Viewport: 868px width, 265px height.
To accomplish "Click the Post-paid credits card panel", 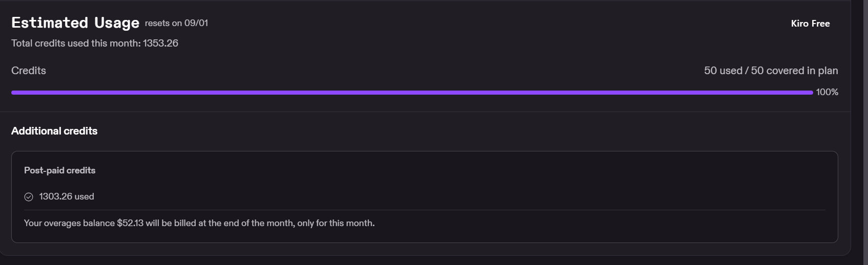I will (425, 197).
